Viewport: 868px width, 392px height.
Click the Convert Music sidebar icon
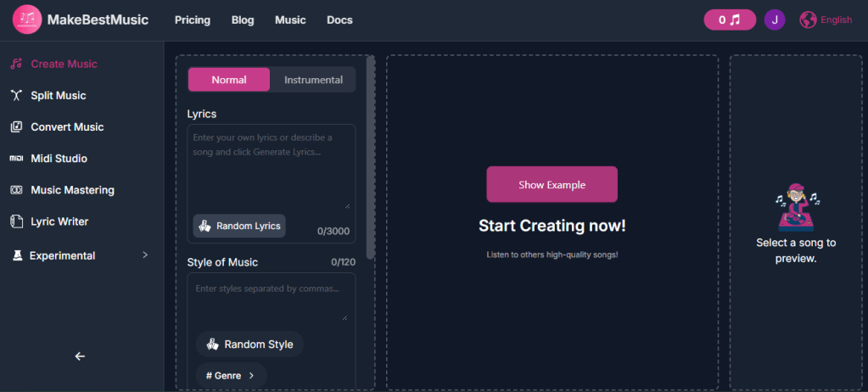click(x=16, y=127)
